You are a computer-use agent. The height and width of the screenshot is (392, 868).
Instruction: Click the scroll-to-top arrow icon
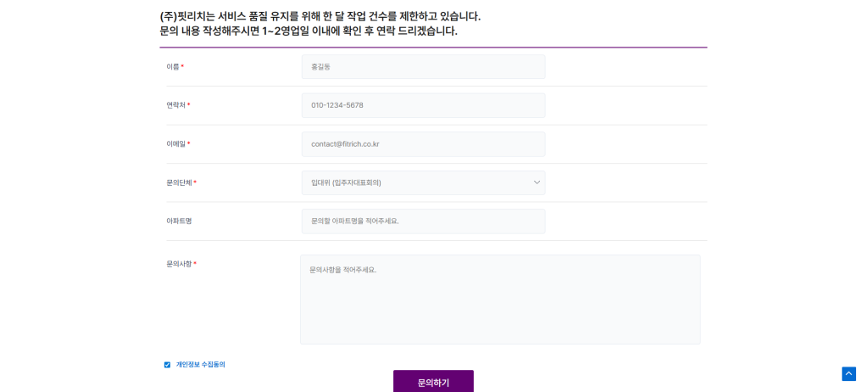[x=849, y=374]
